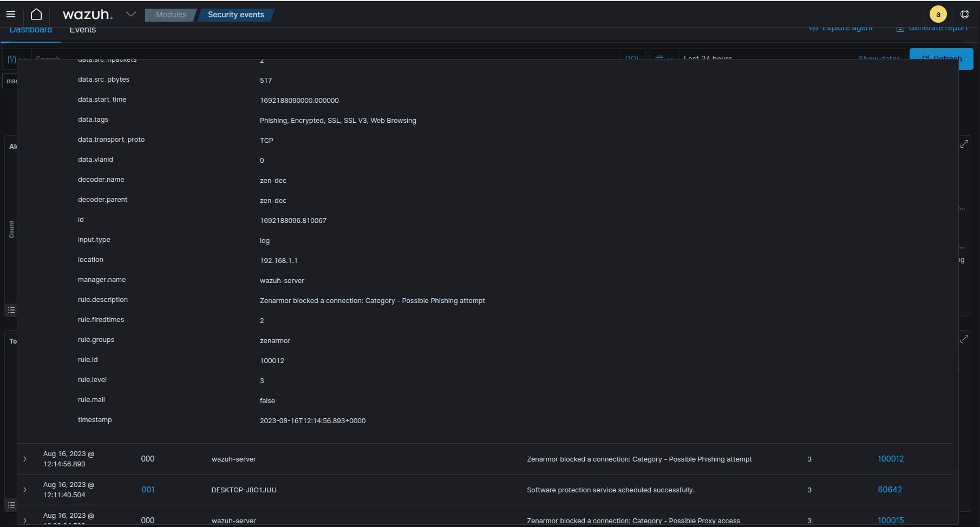
Task: Maximize the lower visualization panel
Action: click(964, 339)
